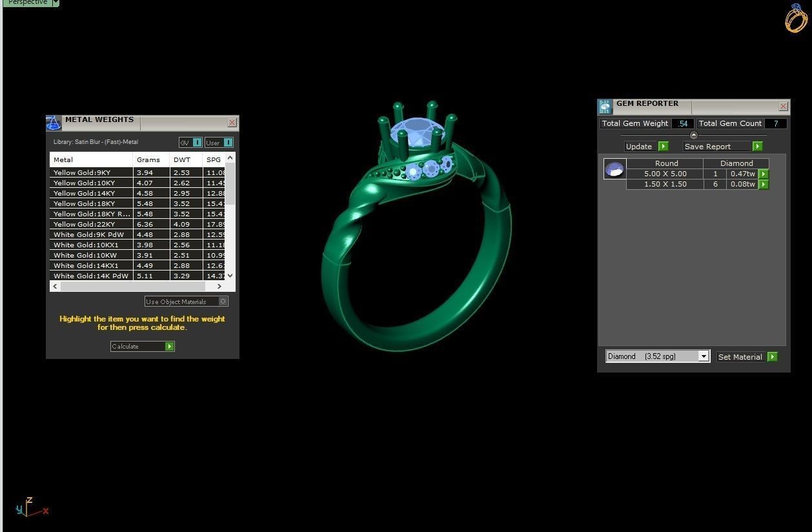This screenshot has width=812, height=532.
Task: Click the 0.47tw weight cell
Action: point(742,174)
